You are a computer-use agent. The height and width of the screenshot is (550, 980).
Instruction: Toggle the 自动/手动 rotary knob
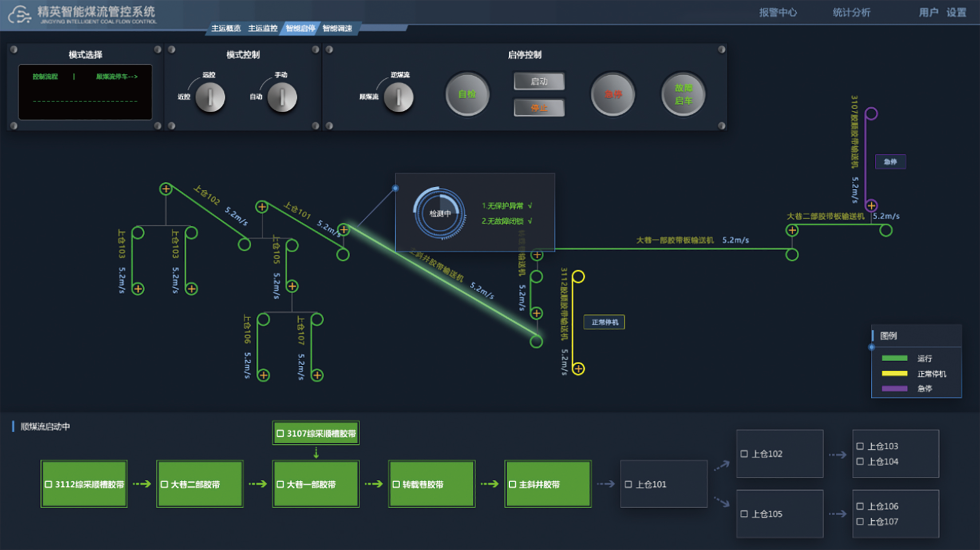coord(282,97)
